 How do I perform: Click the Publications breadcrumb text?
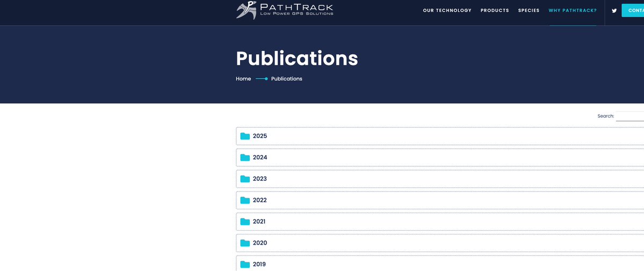(x=287, y=79)
